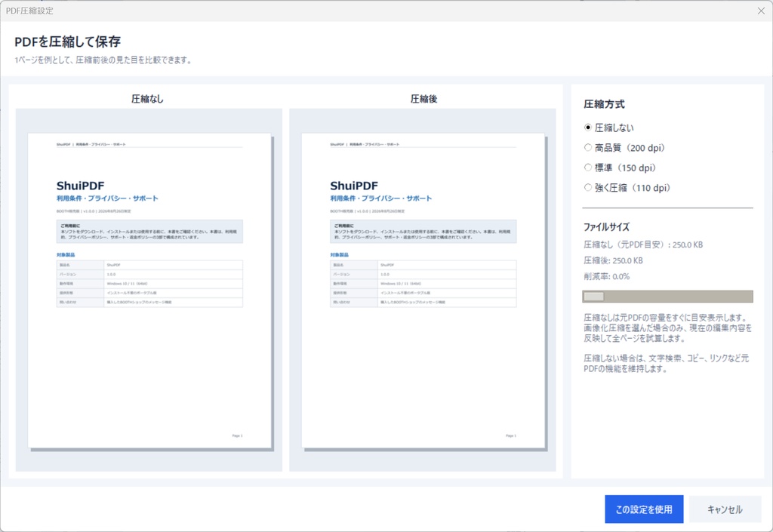Close the PDF圧縮設定 dialog

(761, 11)
